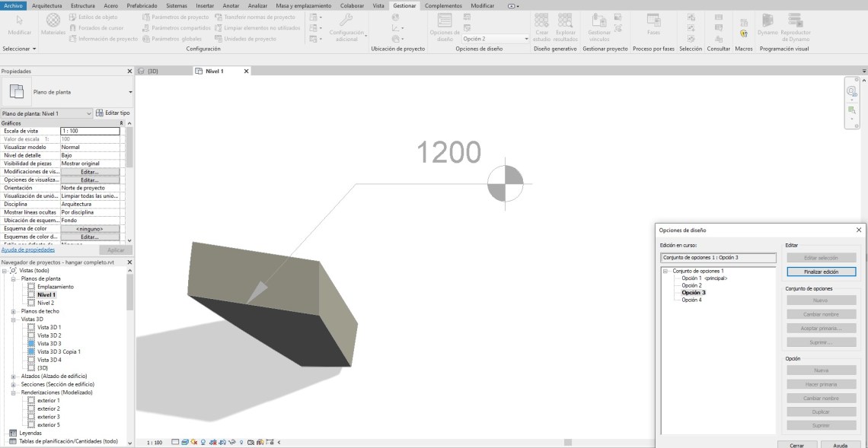Click the Finalizar edición button
The height and width of the screenshot is (448, 868).
tap(821, 272)
